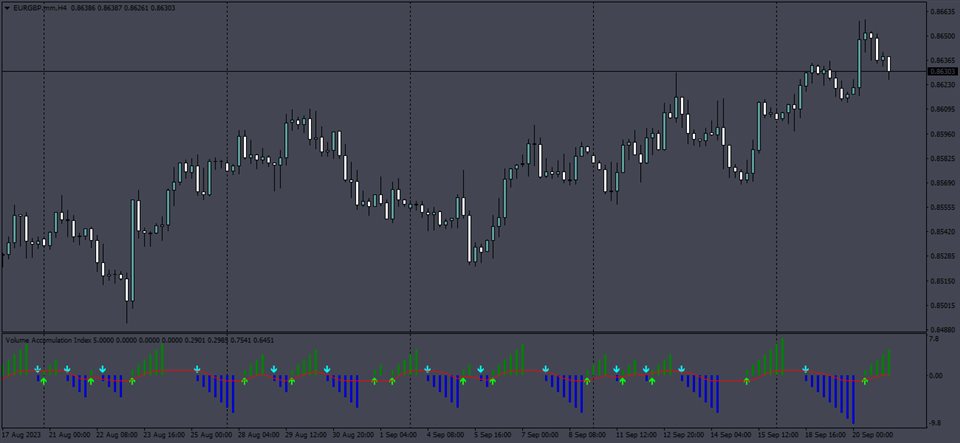Viewport: 960px width, 443px height.
Task: Click the 12 Sep 20:00 time label
Action: (x=683, y=434)
